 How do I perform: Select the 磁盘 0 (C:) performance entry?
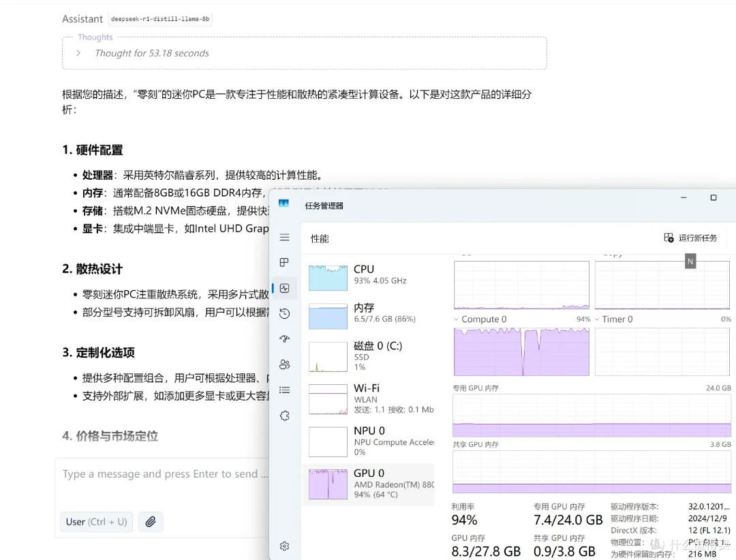(369, 357)
